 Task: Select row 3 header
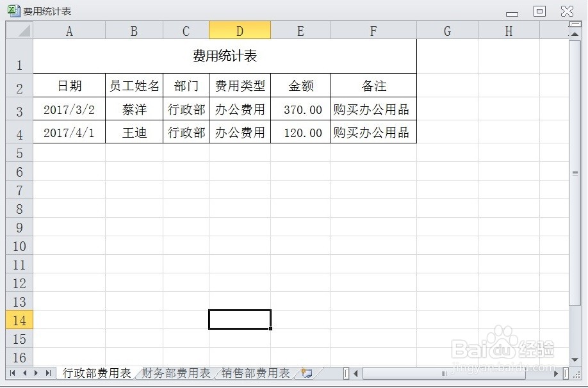19,109
